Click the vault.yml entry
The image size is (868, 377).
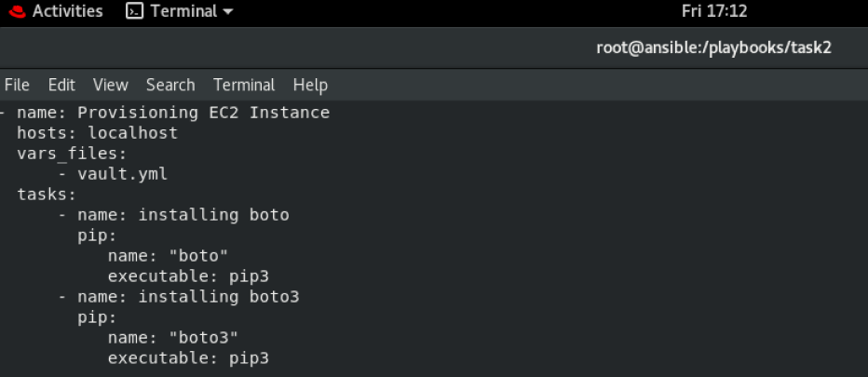(122, 174)
